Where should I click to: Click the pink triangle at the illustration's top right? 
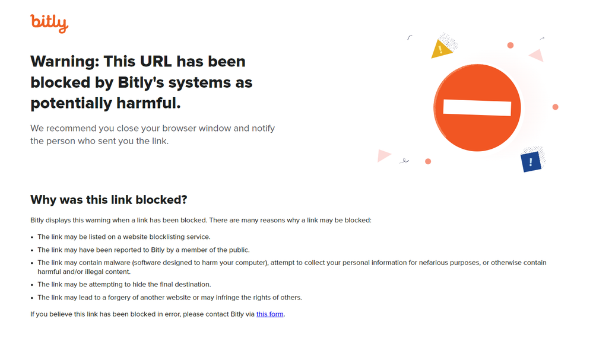[x=537, y=56]
